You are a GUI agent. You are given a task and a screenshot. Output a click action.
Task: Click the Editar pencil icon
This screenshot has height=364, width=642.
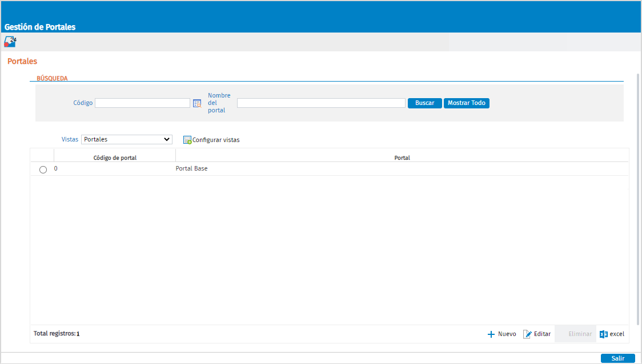pos(527,334)
